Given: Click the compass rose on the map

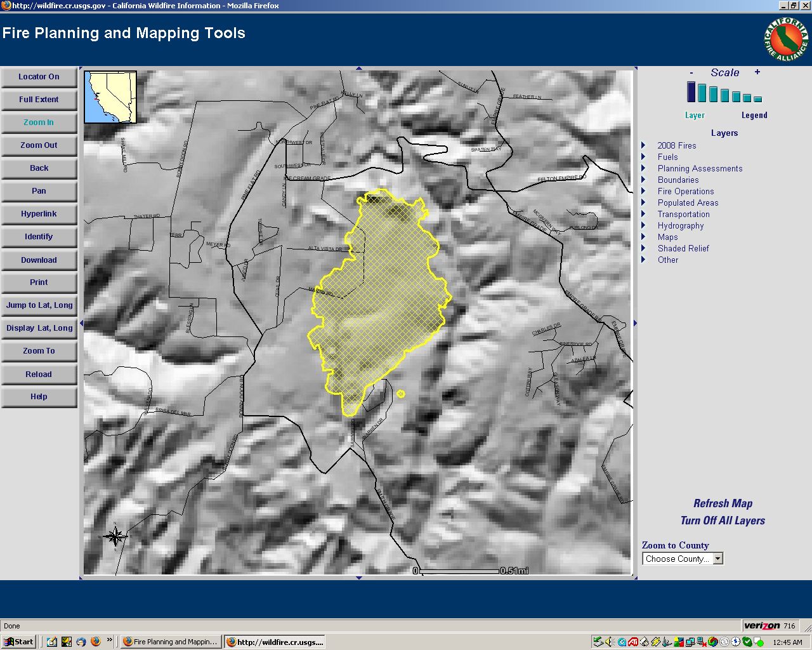Looking at the screenshot, I should (x=115, y=536).
